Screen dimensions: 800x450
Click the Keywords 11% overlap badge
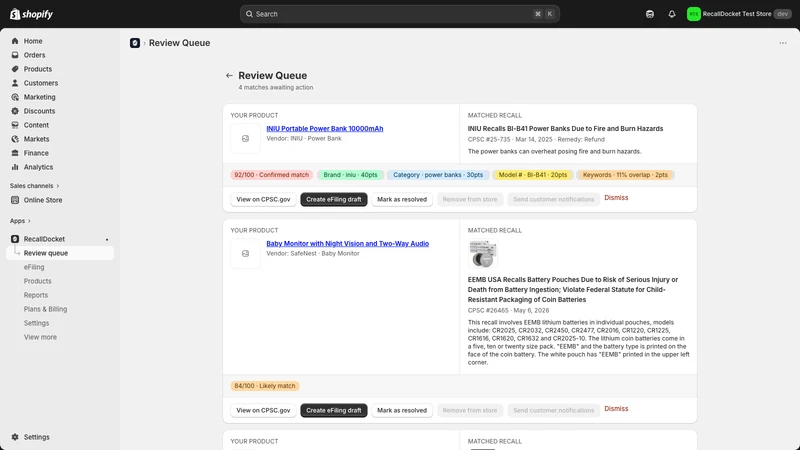point(625,175)
